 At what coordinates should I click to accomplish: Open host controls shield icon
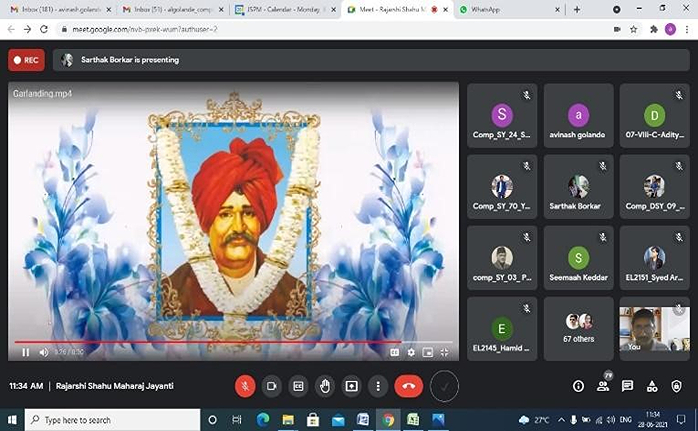(x=676, y=386)
